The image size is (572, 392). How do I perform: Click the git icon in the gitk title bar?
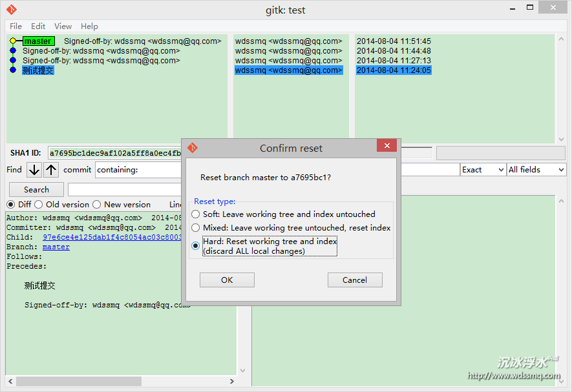point(12,10)
